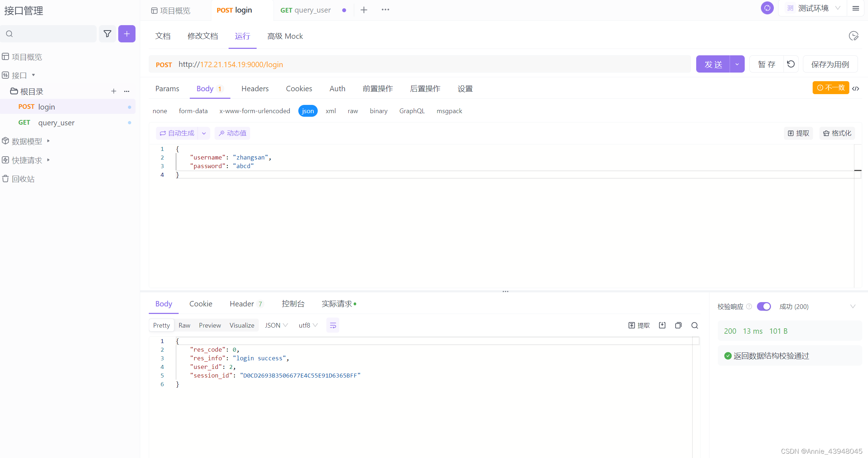Select GET query_user in the tree

(68, 122)
